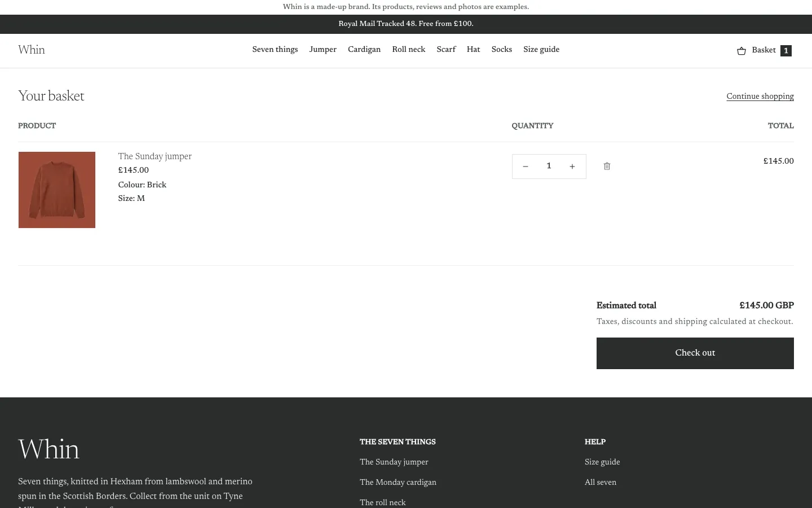Go to Jumper in the navigation
The width and height of the screenshot is (812, 508).
tap(323, 50)
